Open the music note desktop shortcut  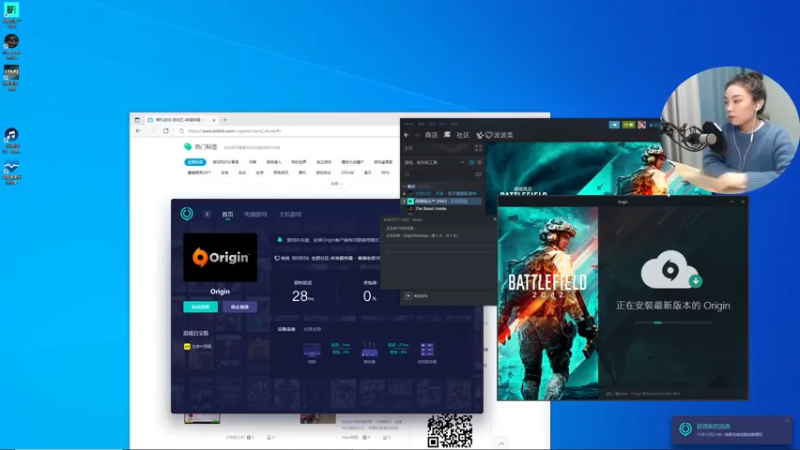pos(11,135)
